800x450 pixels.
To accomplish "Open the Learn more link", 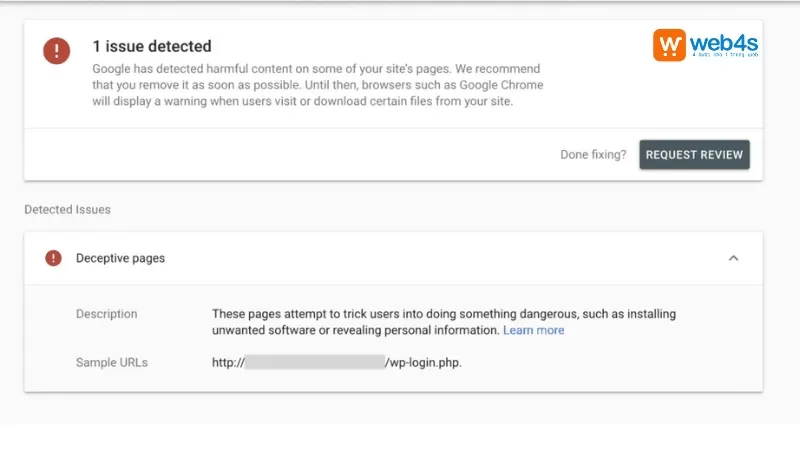I will [x=533, y=330].
